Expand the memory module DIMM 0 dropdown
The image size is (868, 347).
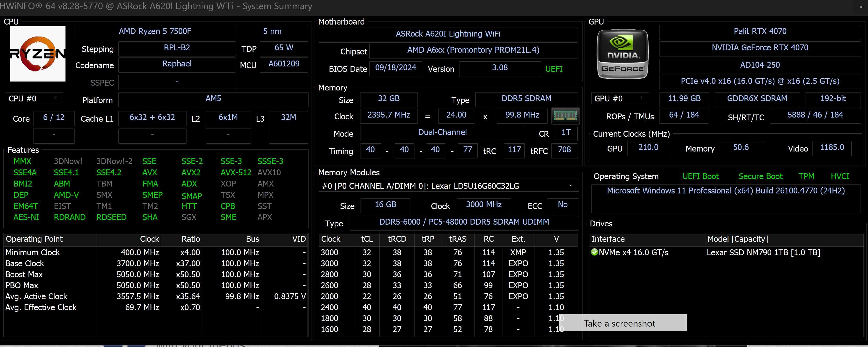(x=448, y=186)
